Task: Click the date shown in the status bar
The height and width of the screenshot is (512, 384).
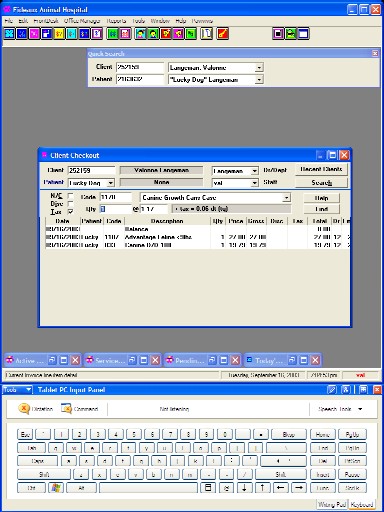Action: [x=263, y=375]
